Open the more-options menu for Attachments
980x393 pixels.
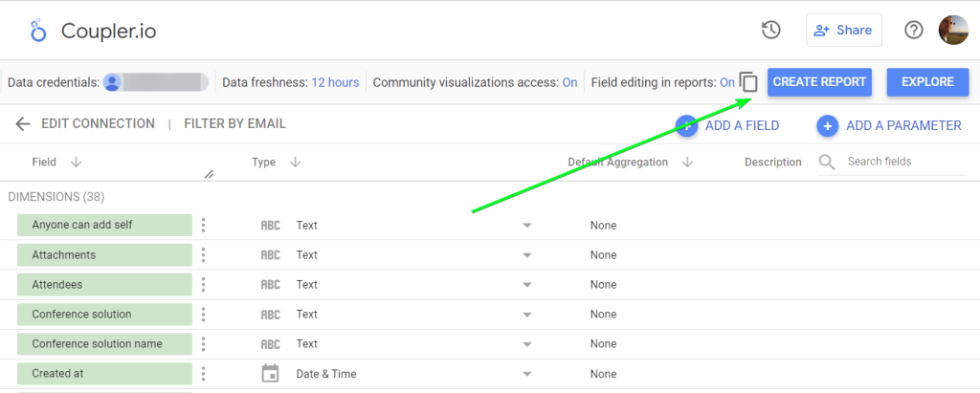point(203,255)
